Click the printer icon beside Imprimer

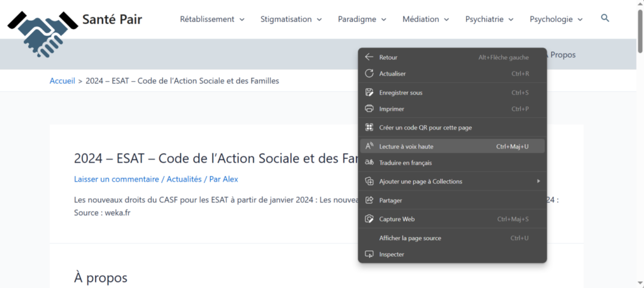369,109
